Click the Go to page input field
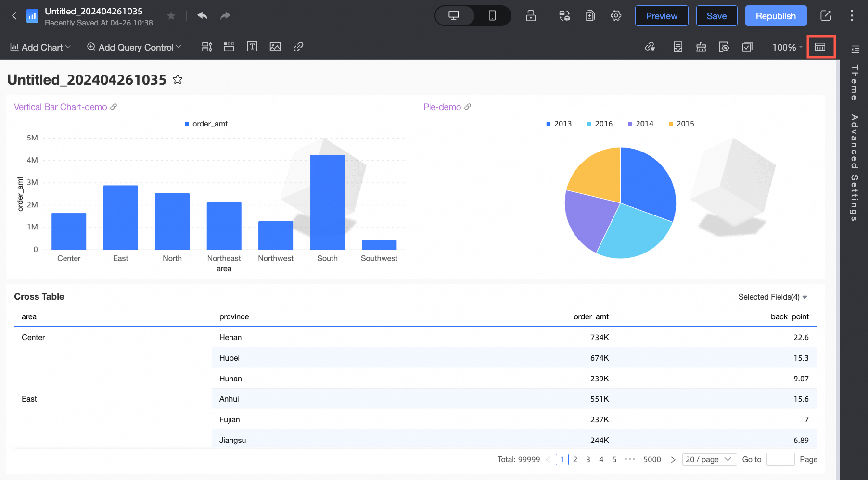This screenshot has width=868, height=480. [x=780, y=459]
